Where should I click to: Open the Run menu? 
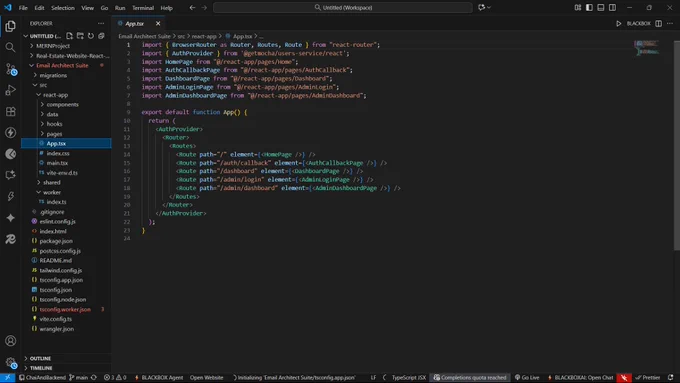(120, 8)
